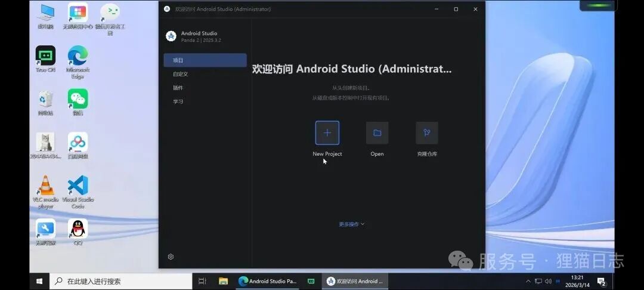
Task: Click the network tray icon
Action: click(538, 282)
